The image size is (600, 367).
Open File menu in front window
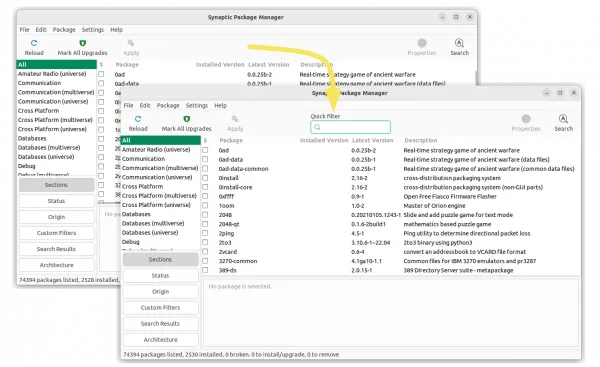pos(129,105)
